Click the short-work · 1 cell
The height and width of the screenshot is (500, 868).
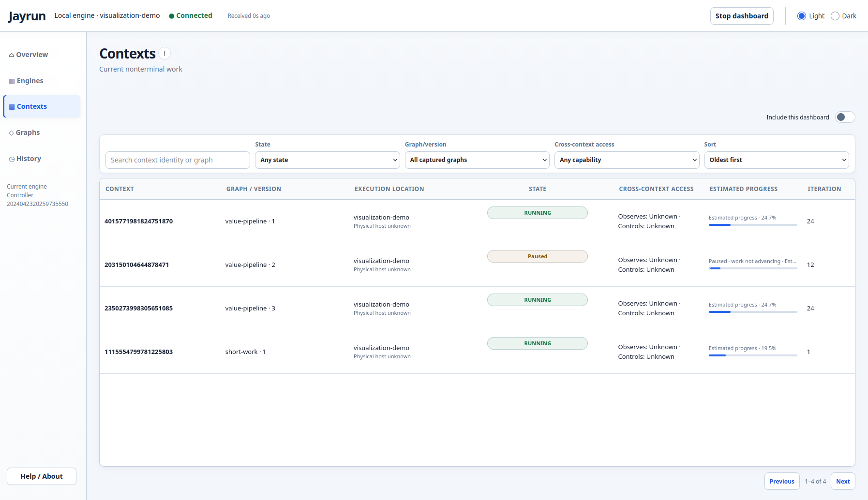[245, 352]
